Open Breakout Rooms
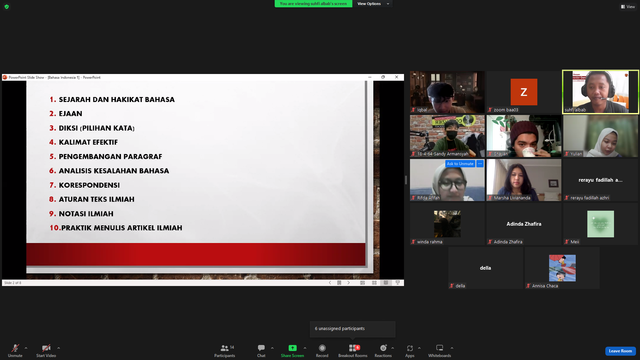This screenshot has width=640, height=360. point(353,350)
